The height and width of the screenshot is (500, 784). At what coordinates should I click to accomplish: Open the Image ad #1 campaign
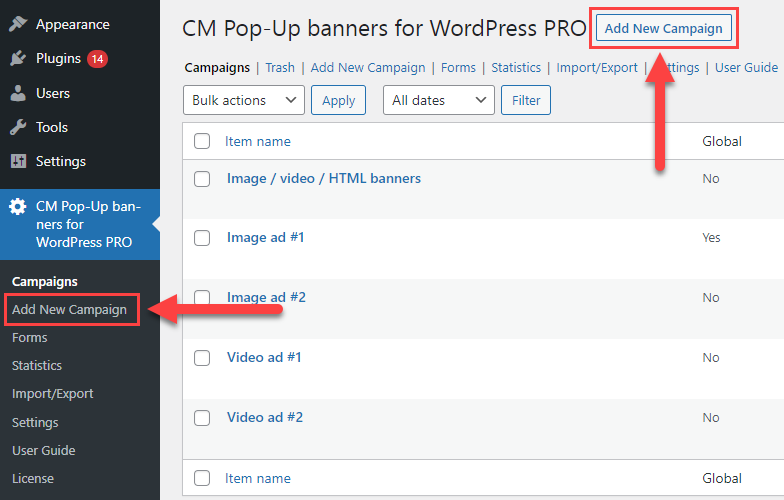(266, 238)
